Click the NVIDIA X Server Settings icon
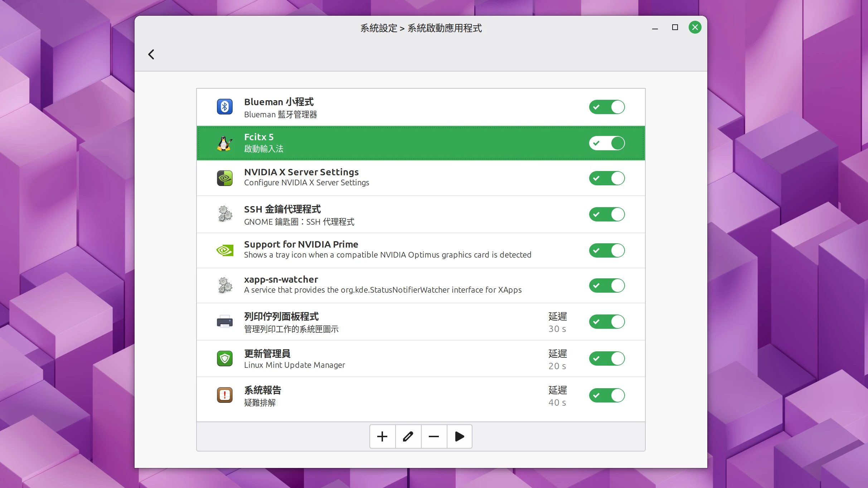The width and height of the screenshot is (868, 488). point(224,178)
